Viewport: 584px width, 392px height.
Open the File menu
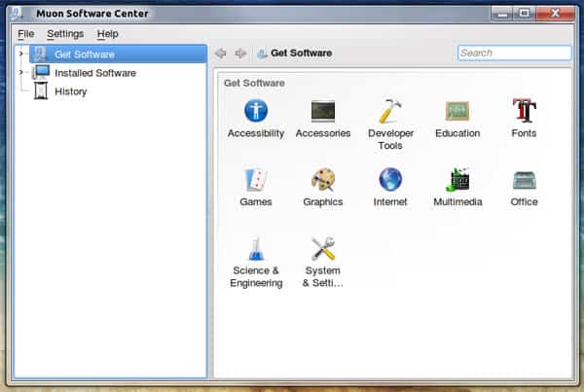pyautogui.click(x=26, y=34)
